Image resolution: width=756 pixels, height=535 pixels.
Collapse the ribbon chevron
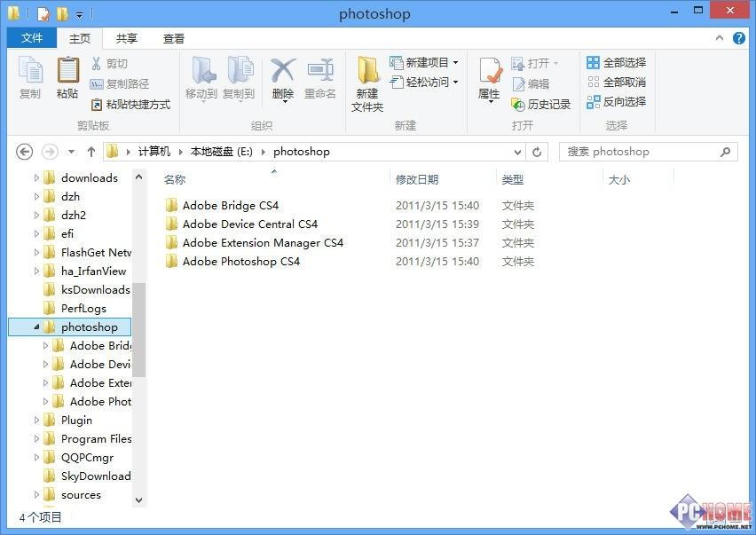(x=720, y=37)
